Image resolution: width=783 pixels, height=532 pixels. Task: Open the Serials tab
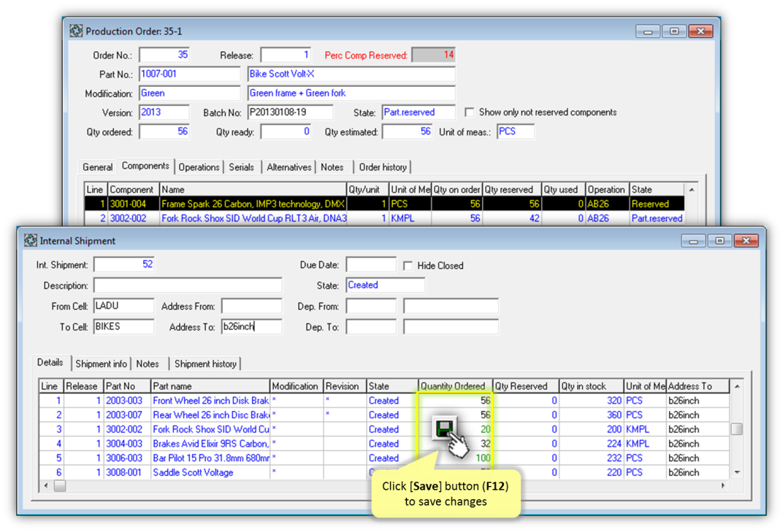pyautogui.click(x=241, y=167)
